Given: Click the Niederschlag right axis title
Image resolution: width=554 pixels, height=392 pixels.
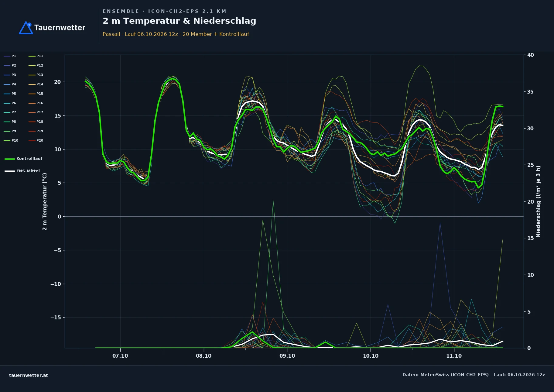Looking at the screenshot, I should click(x=538, y=201).
